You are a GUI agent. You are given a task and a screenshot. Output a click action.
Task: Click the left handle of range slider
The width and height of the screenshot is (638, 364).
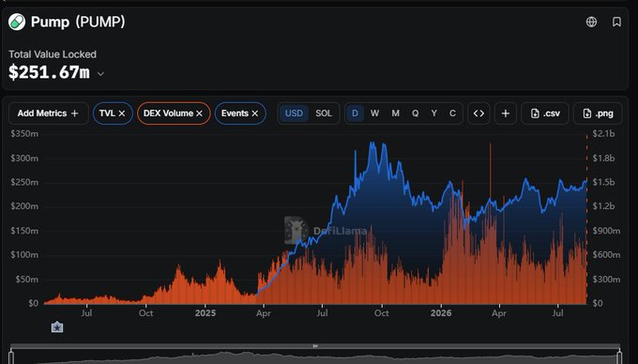[11, 356]
